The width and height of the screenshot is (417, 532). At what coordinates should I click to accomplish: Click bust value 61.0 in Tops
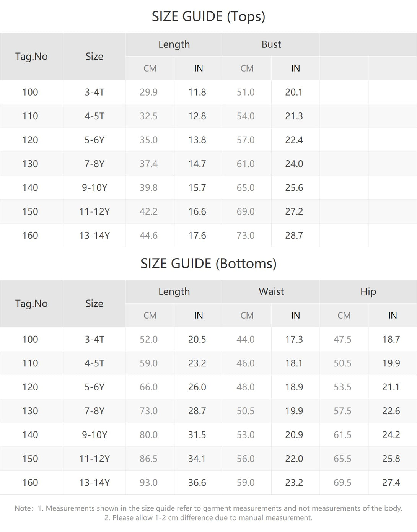[x=245, y=164]
